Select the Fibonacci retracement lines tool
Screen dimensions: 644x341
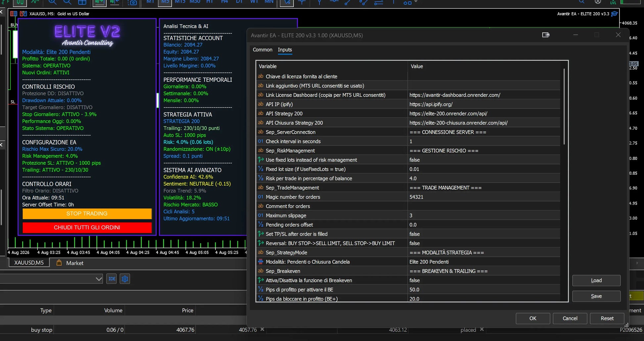pos(378,2)
